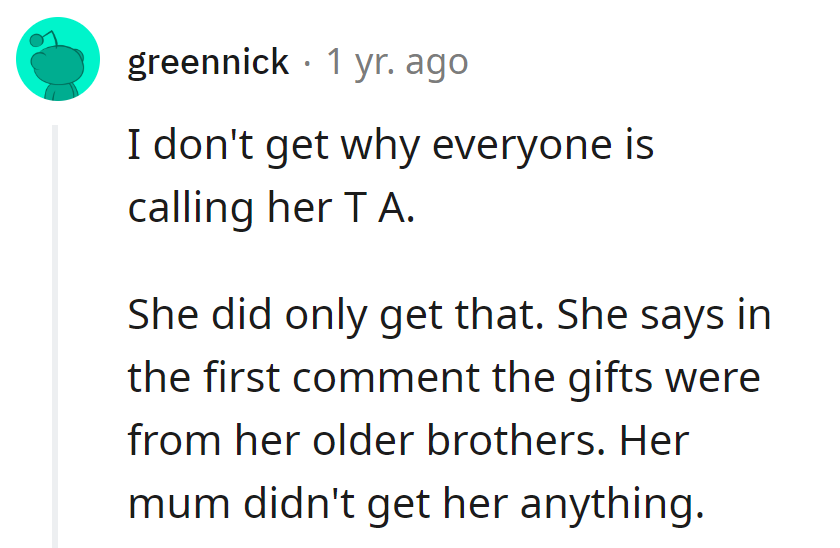Click the line "I don't get why everyone is"
Screen dimensions: 840x548
(390, 146)
